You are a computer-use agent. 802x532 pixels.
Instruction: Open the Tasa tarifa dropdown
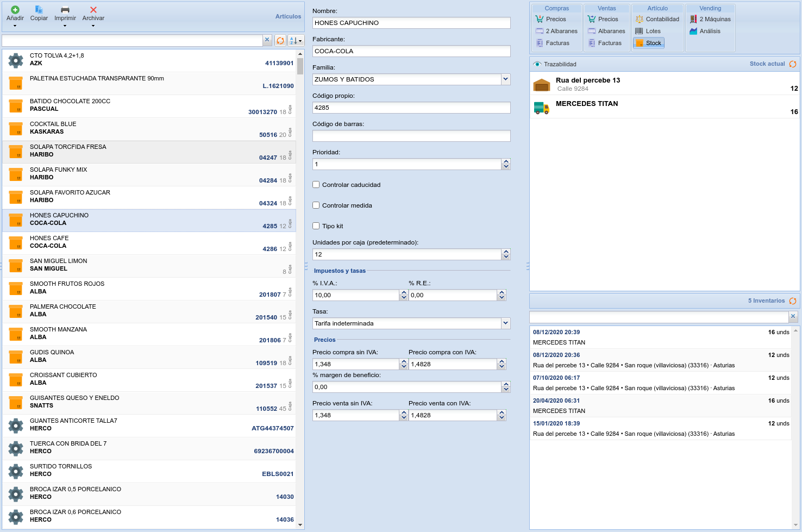click(x=505, y=323)
